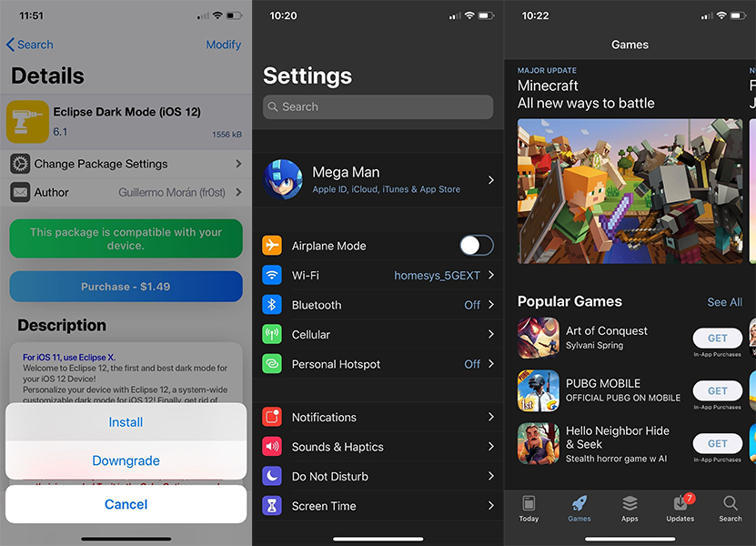Tap the Settings search field
This screenshot has width=756, height=546.
pyautogui.click(x=378, y=106)
